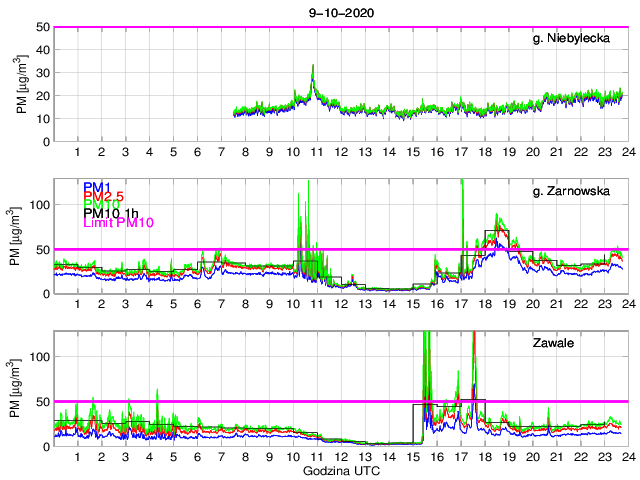Click the Godzina UTC axis label
Screen dimensions: 640x480
(x=341, y=471)
